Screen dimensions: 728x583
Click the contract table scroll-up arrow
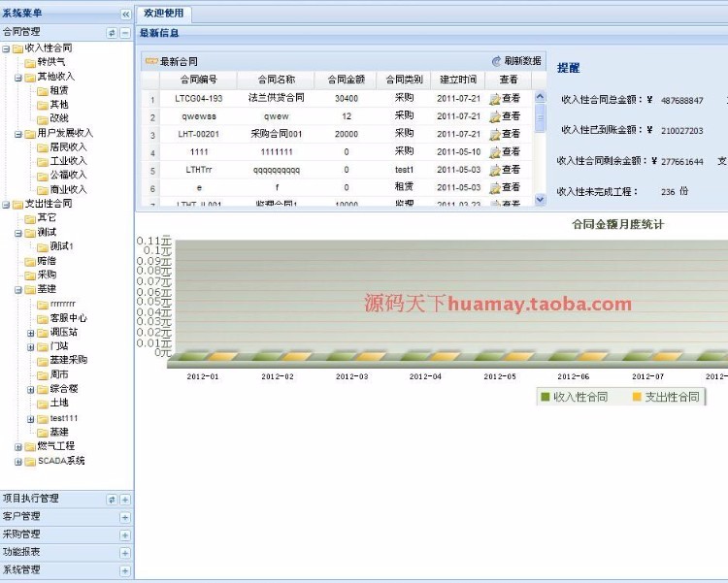point(540,97)
